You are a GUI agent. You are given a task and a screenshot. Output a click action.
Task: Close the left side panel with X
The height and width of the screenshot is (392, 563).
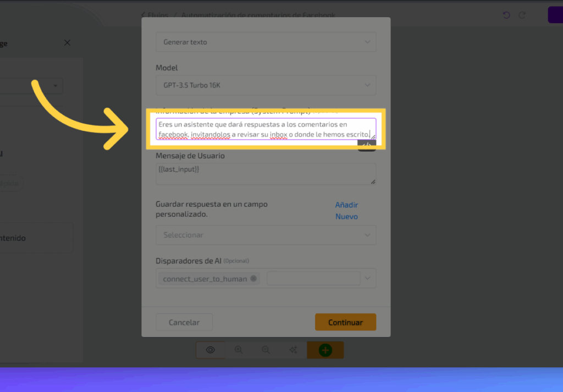(x=67, y=43)
